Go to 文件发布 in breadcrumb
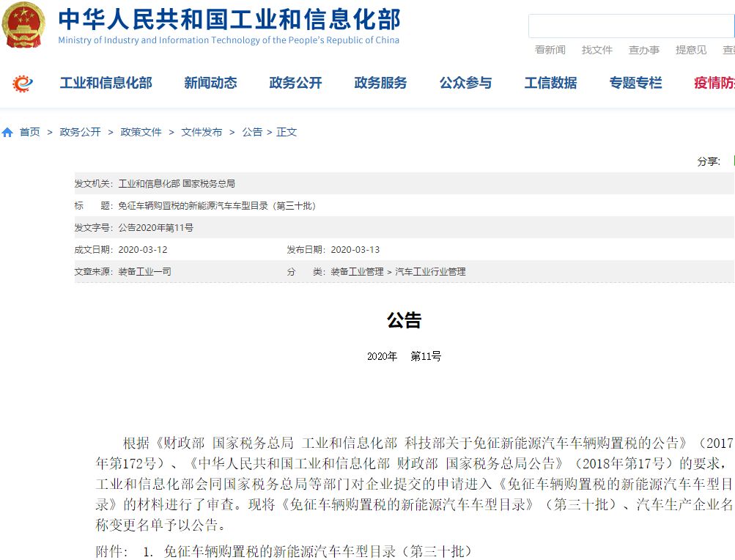Image resolution: width=735 pixels, height=560 pixels. tap(202, 132)
